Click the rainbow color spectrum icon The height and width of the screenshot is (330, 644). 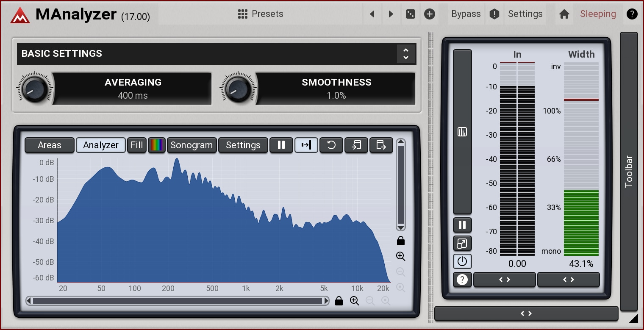tap(157, 145)
